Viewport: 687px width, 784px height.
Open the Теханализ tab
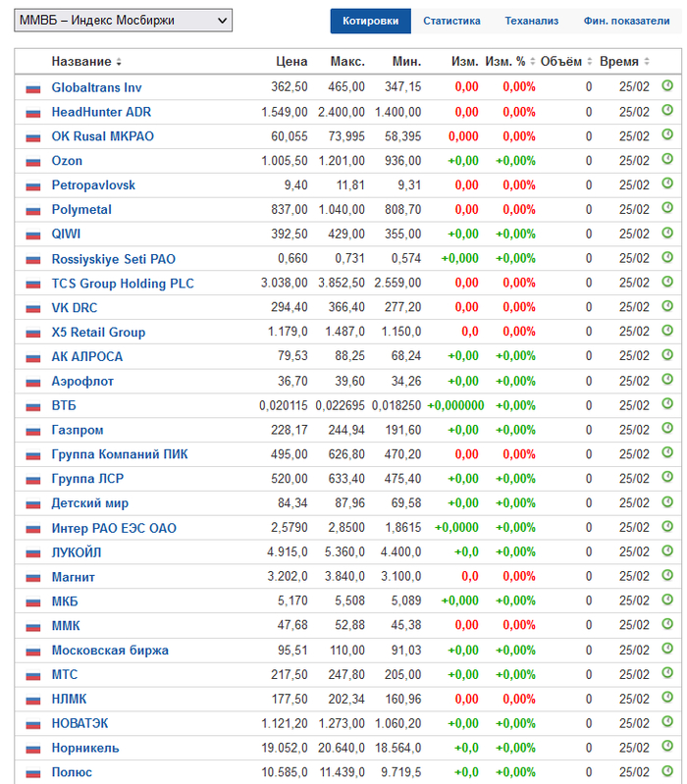[532, 21]
